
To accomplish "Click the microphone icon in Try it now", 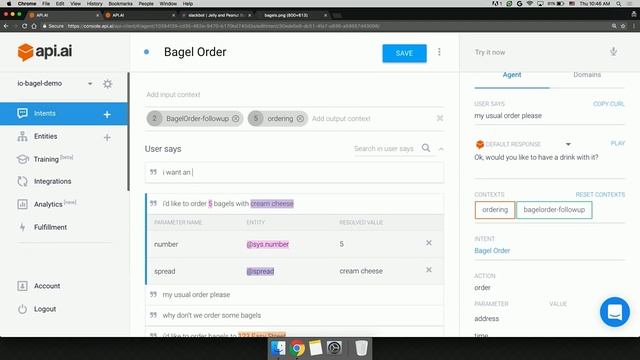I will (613, 52).
